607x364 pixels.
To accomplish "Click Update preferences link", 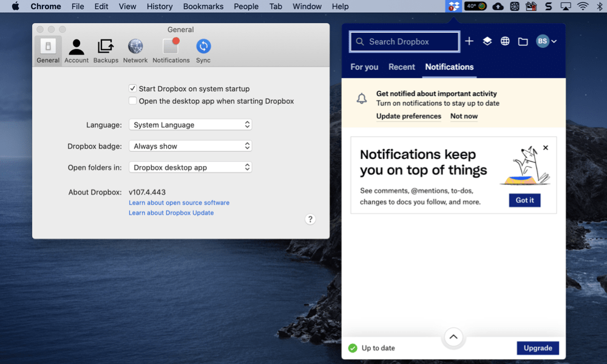I will click(x=409, y=116).
